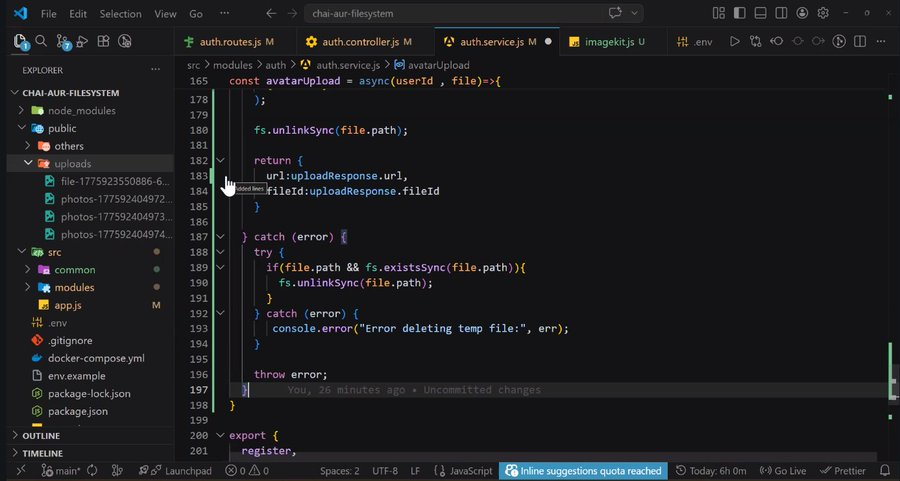Open errors and warnings count in status bar
The height and width of the screenshot is (481, 900).
247,471
